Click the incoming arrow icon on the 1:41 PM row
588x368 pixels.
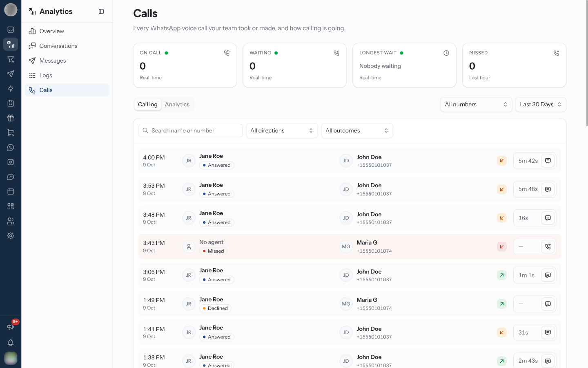(x=502, y=332)
